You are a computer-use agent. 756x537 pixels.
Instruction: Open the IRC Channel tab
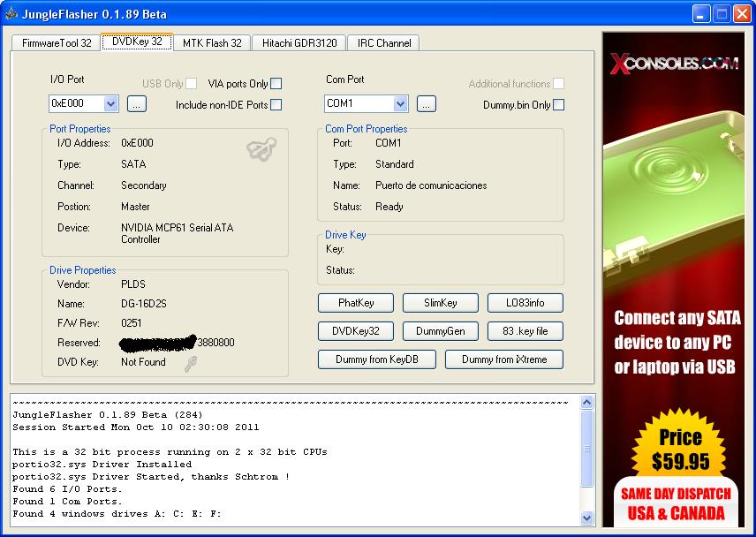click(x=384, y=43)
